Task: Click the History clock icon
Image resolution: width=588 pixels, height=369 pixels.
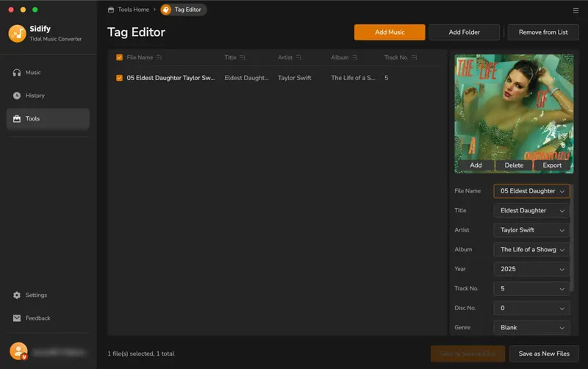Action: (x=16, y=96)
